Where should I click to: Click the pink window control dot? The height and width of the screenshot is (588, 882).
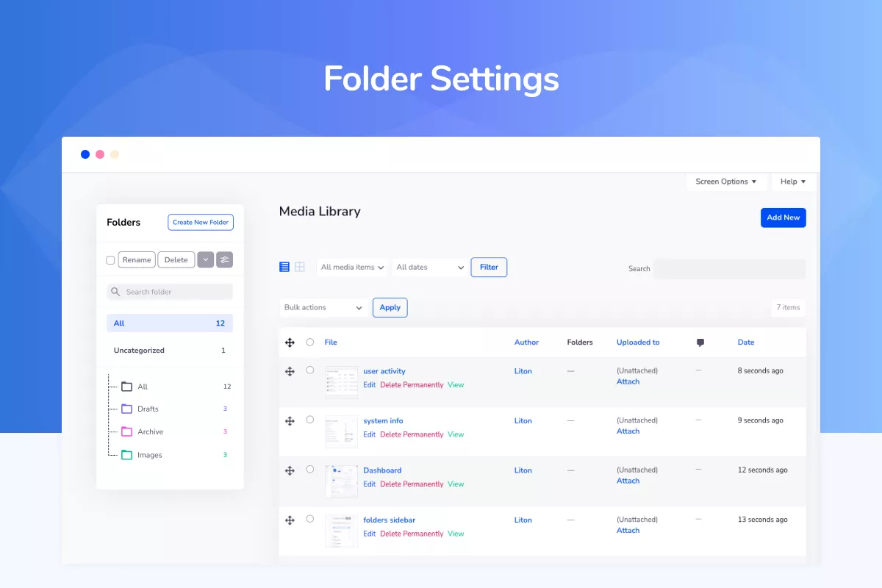[x=100, y=154]
